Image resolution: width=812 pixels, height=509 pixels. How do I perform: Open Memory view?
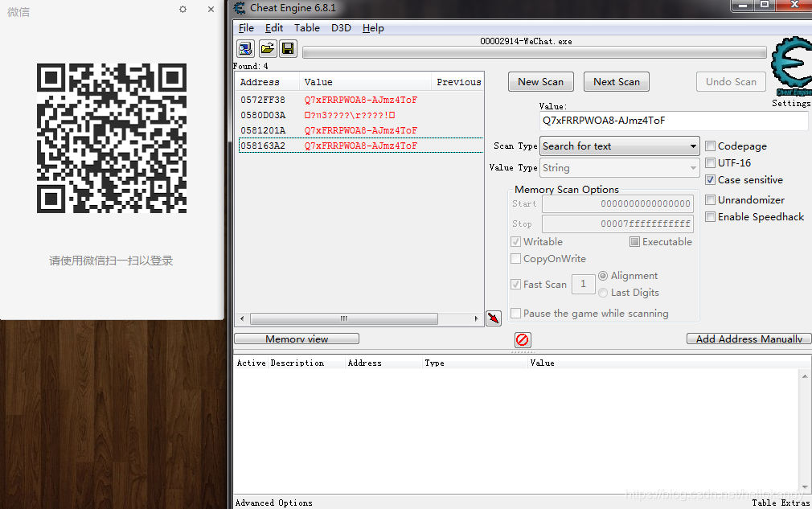point(297,339)
